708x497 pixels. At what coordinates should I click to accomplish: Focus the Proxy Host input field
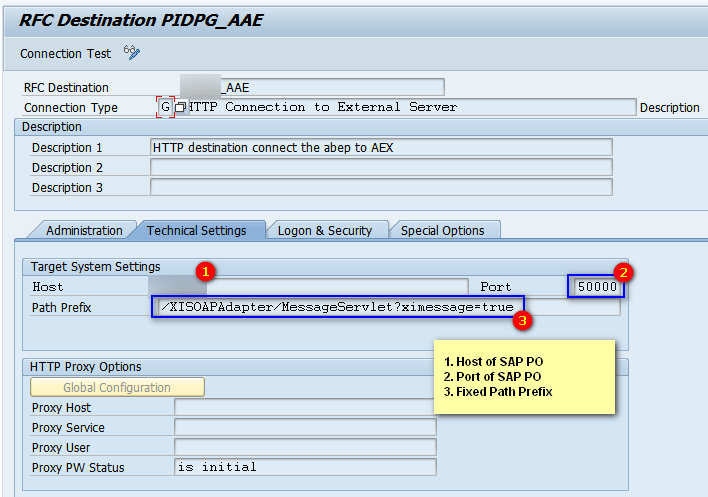pyautogui.click(x=304, y=407)
